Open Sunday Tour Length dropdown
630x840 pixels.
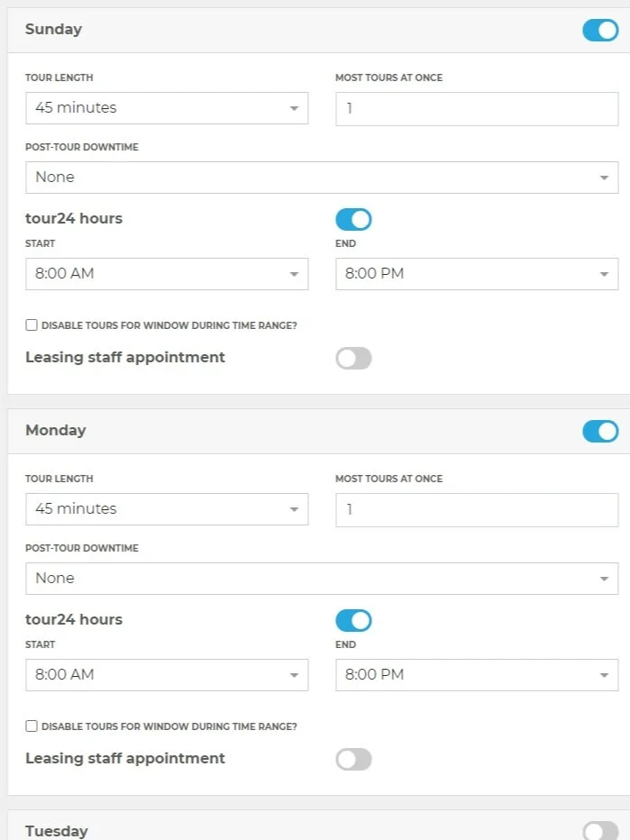pos(167,108)
